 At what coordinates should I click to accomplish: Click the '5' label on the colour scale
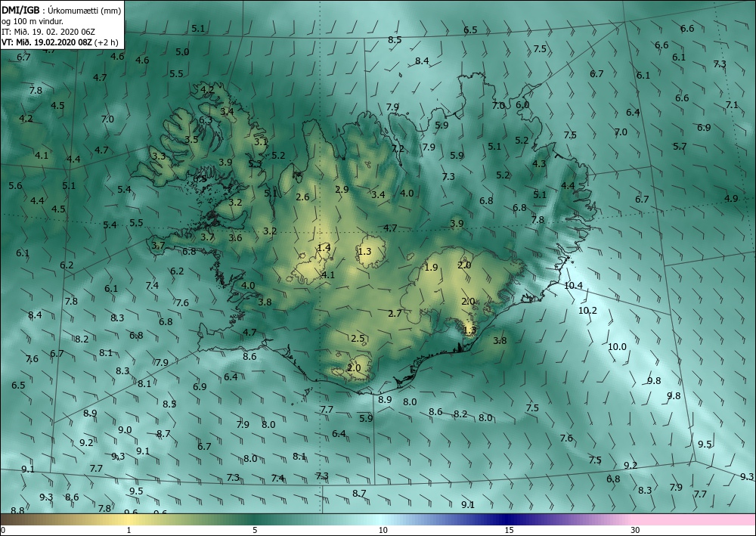click(x=255, y=531)
